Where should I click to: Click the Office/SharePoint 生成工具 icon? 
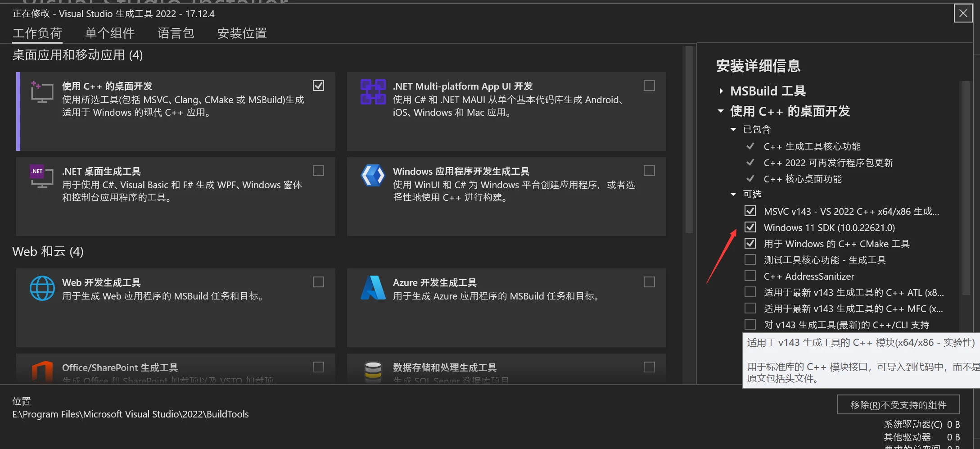click(42, 372)
